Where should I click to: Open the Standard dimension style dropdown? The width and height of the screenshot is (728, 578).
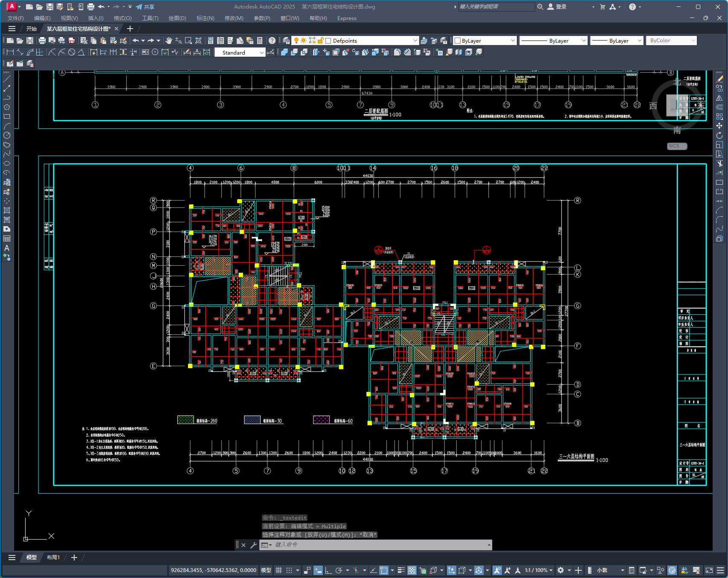click(x=261, y=52)
